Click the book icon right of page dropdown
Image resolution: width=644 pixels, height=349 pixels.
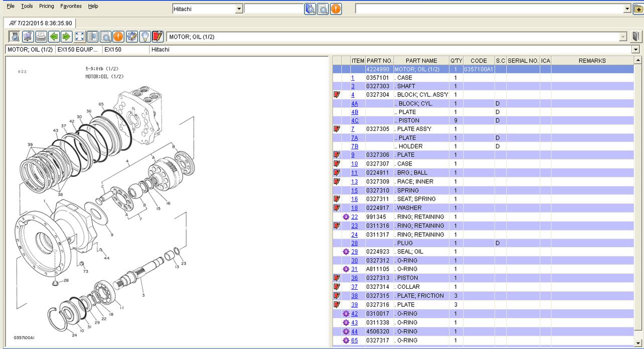pos(635,36)
